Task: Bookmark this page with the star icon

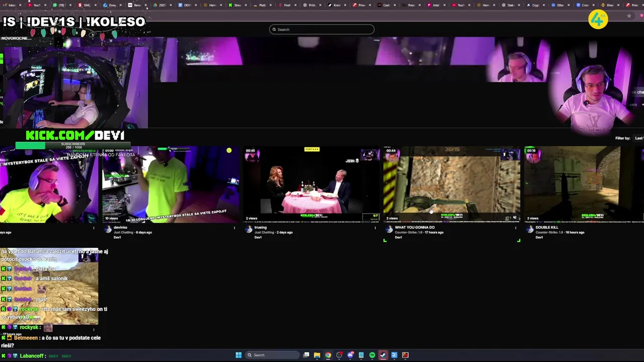Action: tap(629, 16)
